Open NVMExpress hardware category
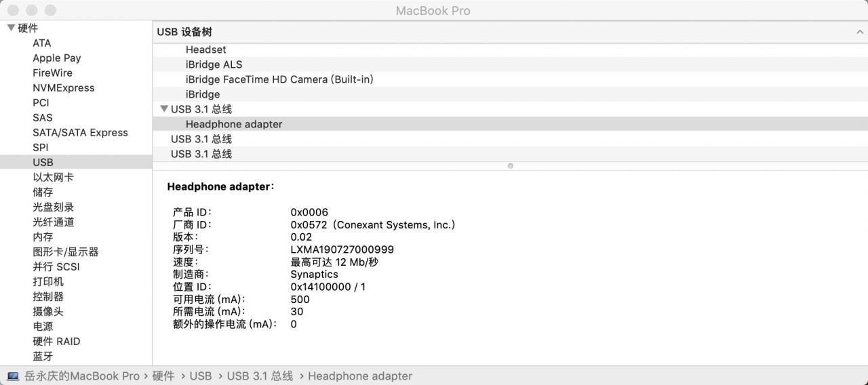 click(x=64, y=87)
